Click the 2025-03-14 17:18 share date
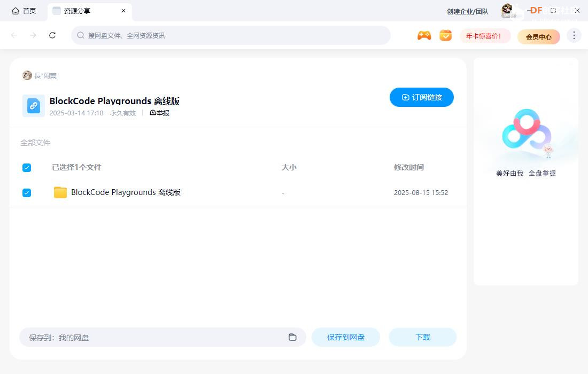The image size is (588, 374). click(76, 113)
